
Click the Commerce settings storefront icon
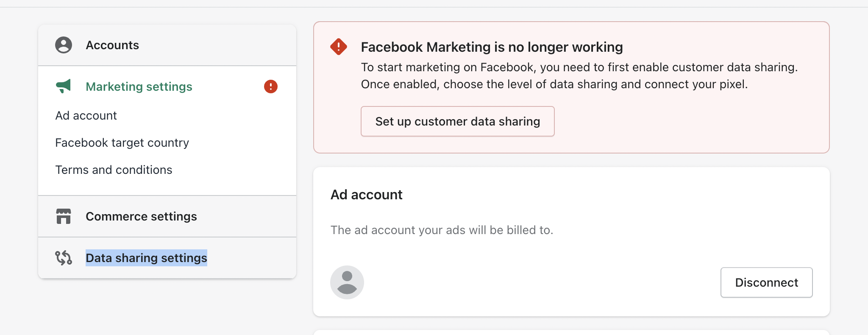pyautogui.click(x=64, y=216)
